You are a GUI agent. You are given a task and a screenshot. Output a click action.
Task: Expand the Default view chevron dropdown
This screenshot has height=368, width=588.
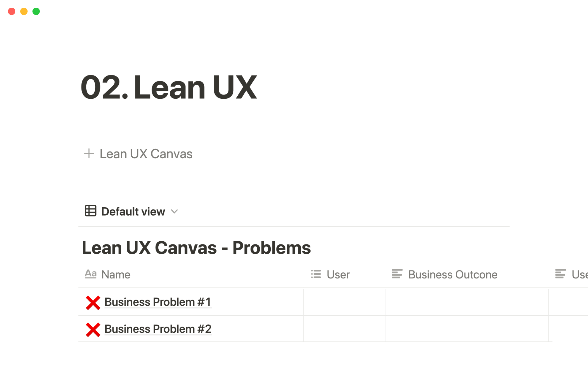point(175,211)
